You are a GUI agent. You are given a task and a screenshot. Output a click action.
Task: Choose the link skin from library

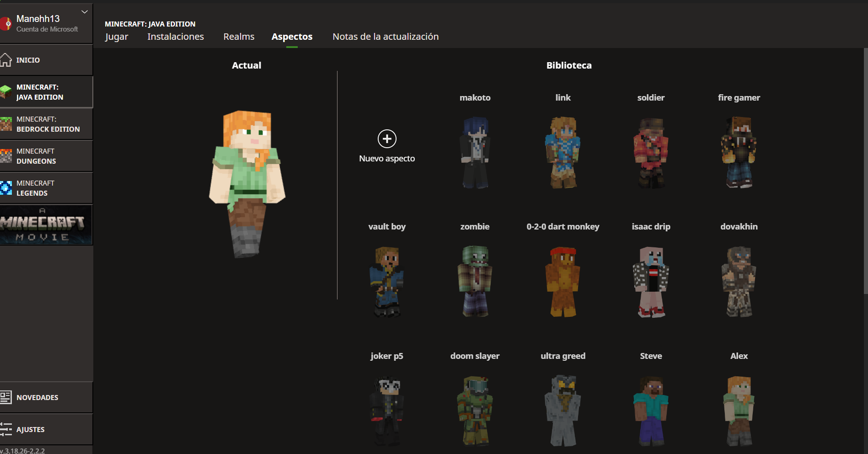click(563, 153)
